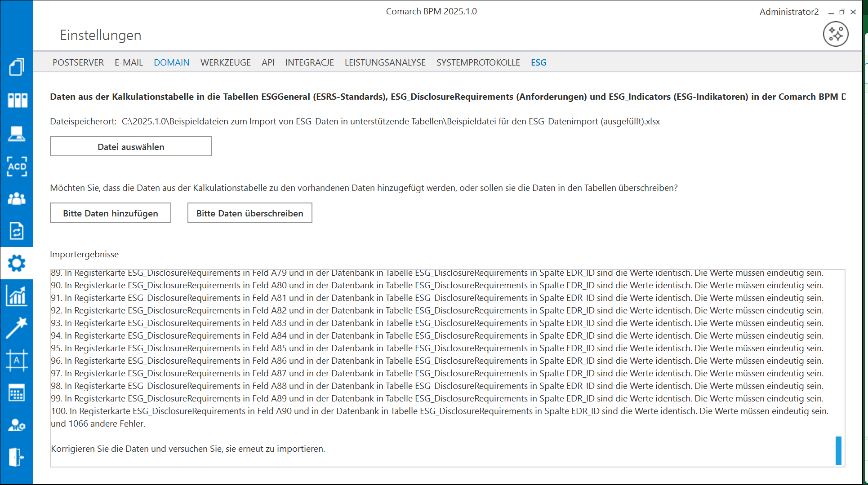Open the SYSTEMPROTOKOLLE tab
The height and width of the screenshot is (485, 868).
coord(478,62)
